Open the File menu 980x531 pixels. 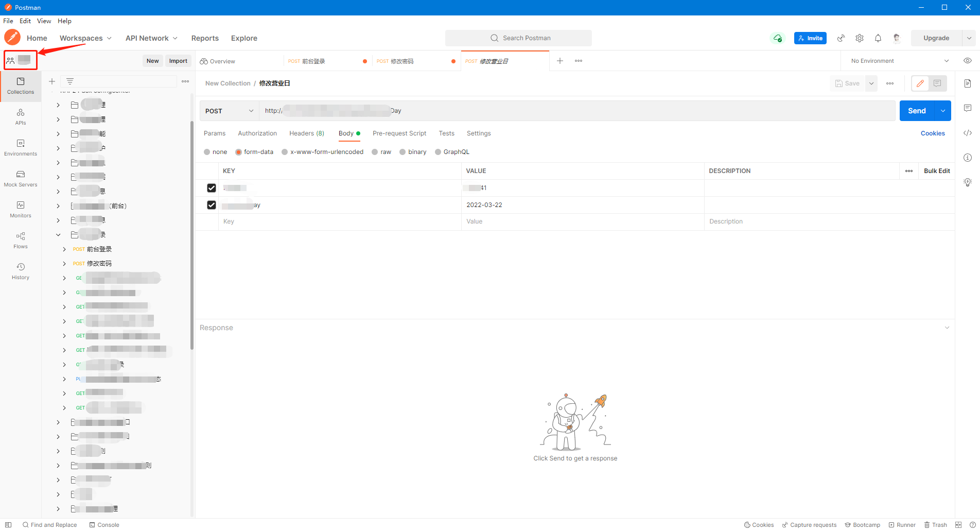[8, 21]
